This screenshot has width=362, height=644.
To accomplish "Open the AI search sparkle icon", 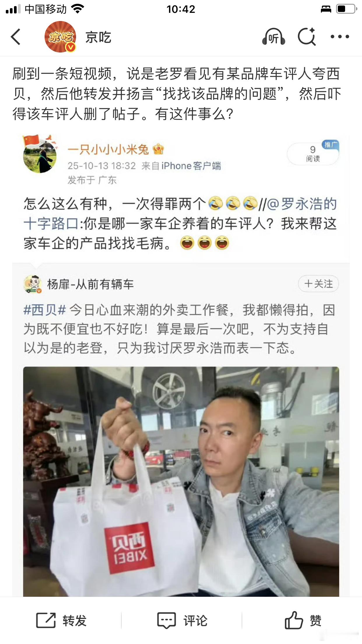I will click(x=307, y=37).
